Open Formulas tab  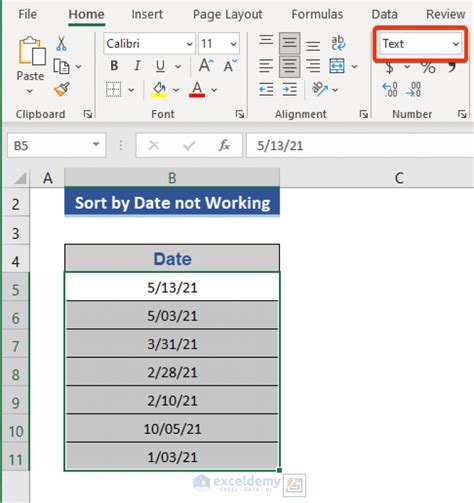[x=317, y=14]
